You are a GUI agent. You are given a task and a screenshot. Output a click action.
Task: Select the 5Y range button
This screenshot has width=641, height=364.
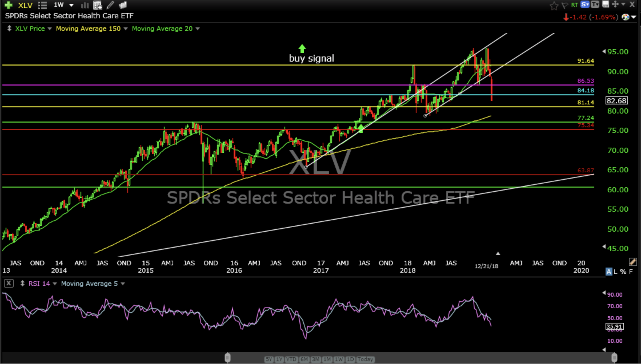[269, 359]
